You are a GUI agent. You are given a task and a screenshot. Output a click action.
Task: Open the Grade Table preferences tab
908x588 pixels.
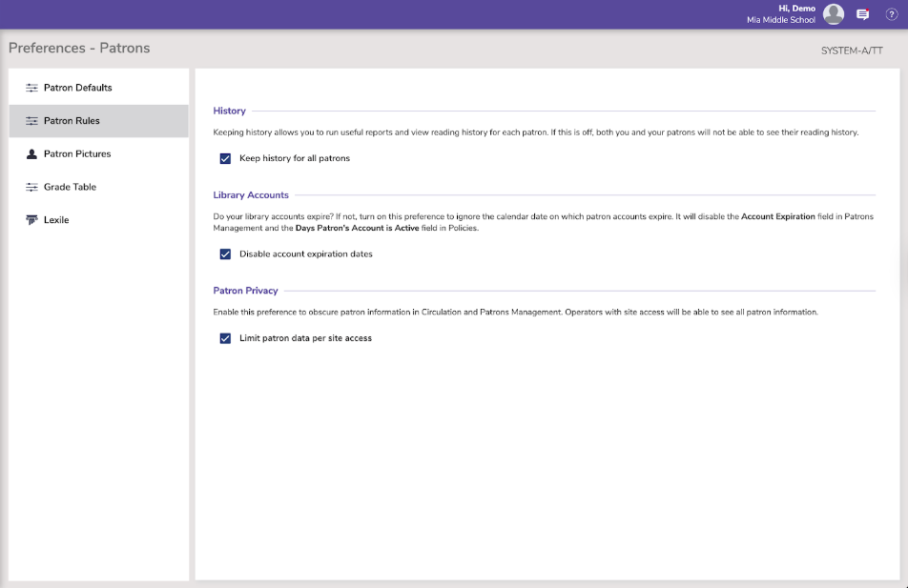tap(70, 187)
